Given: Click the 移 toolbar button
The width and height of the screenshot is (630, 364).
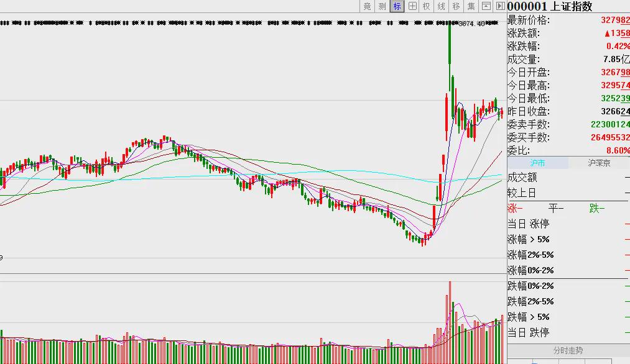Looking at the screenshot, I should pos(456,6).
